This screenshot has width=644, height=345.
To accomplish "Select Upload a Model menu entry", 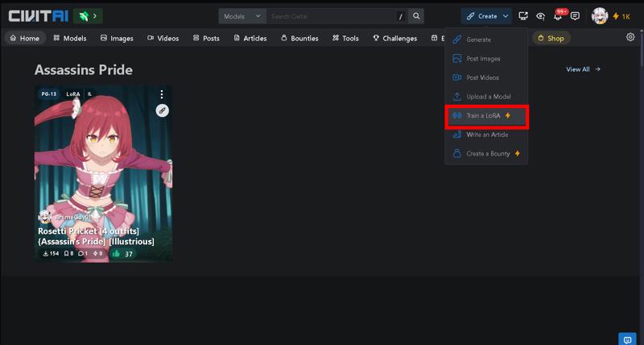I will pos(486,97).
